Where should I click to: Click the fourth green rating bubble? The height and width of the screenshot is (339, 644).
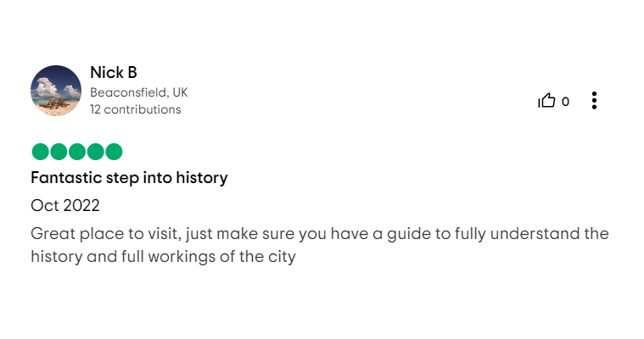[95, 152]
